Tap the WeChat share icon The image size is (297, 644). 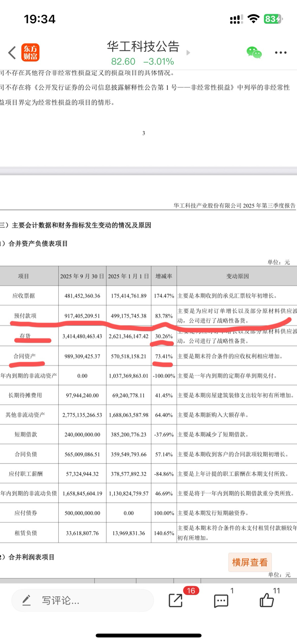(x=254, y=52)
